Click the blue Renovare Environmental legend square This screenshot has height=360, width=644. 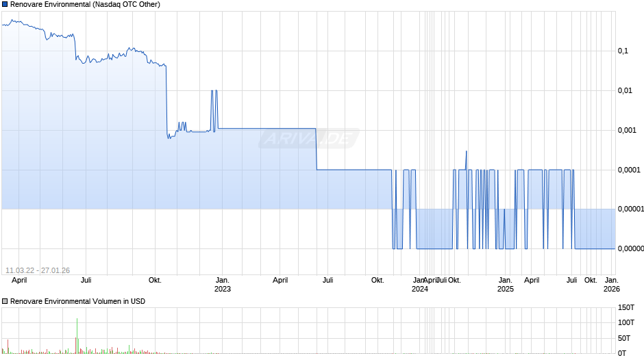[5, 5]
